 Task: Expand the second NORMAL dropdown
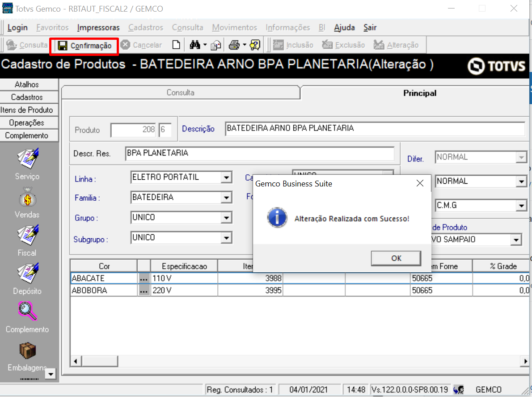521,182
